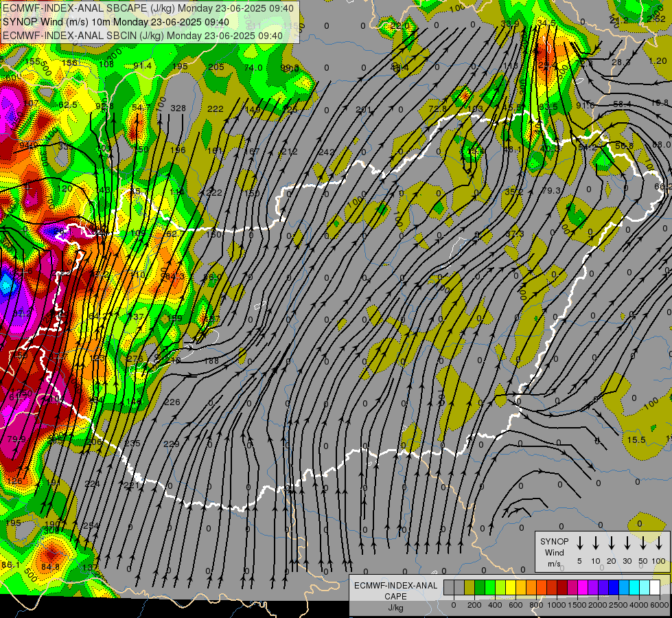Click the map value 86.1
The width and height of the screenshot is (672, 618).
pyautogui.click(x=10, y=565)
